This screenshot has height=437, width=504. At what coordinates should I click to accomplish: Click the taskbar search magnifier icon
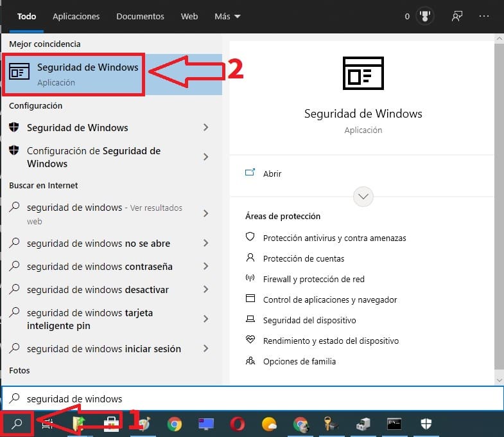point(17,424)
